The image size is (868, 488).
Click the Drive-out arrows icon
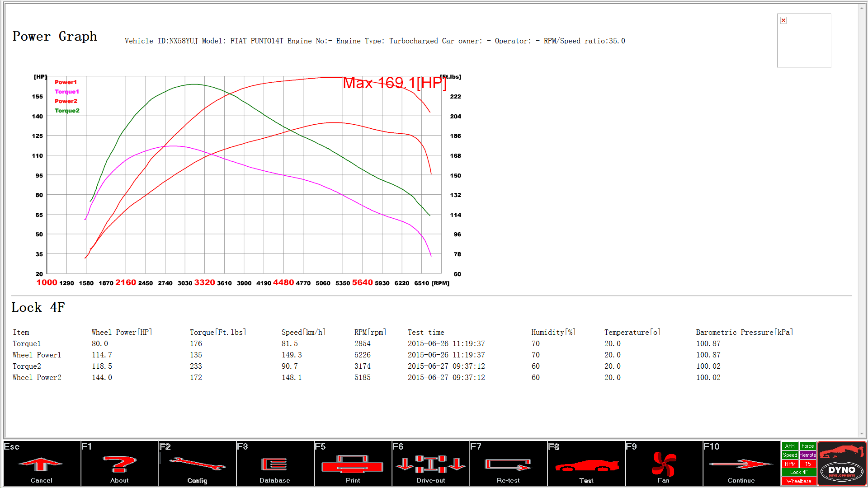tap(430, 464)
